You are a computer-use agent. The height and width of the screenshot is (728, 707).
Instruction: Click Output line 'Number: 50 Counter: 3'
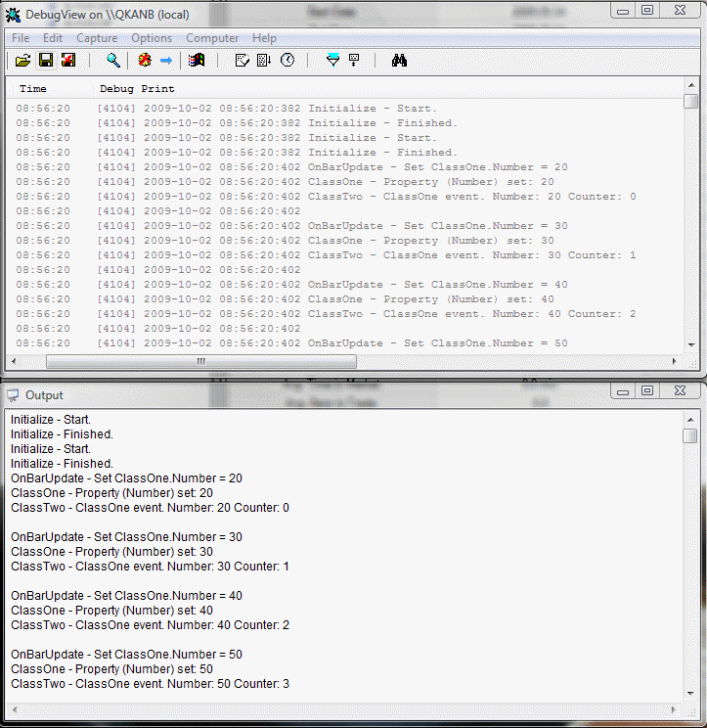tap(228, 683)
